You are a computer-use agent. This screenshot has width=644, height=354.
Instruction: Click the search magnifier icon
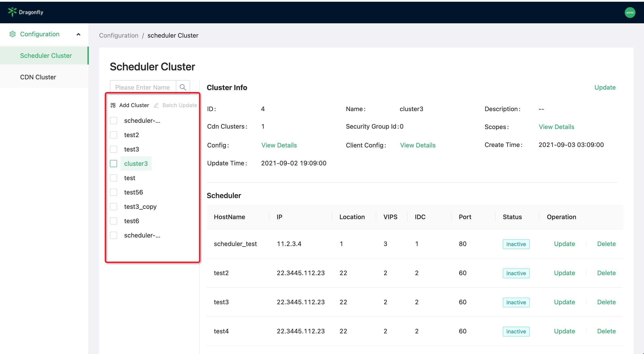click(x=183, y=87)
